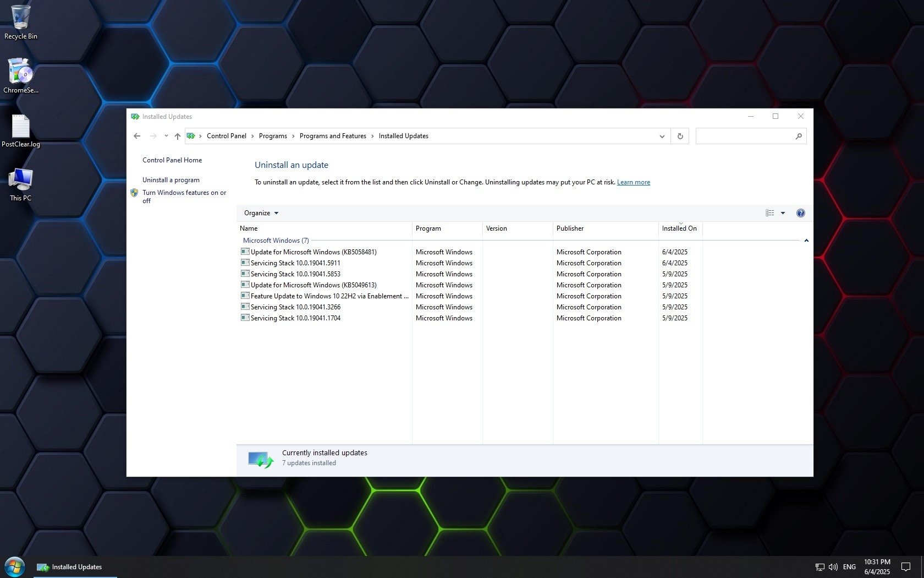Screen dimensions: 924x578
Task: Collapse the Microsoft Windows group
Action: [806, 241]
